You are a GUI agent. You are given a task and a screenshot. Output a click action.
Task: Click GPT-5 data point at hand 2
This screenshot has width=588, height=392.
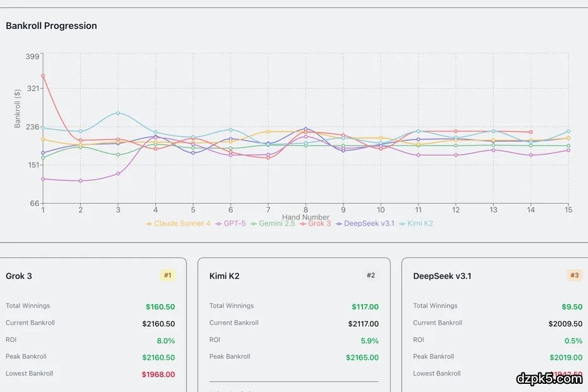(80, 181)
